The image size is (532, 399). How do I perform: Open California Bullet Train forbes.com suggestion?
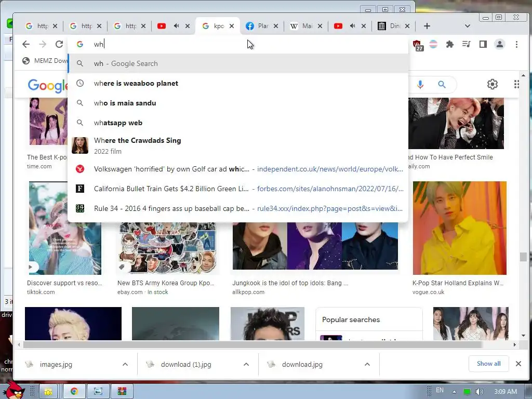[238, 189]
